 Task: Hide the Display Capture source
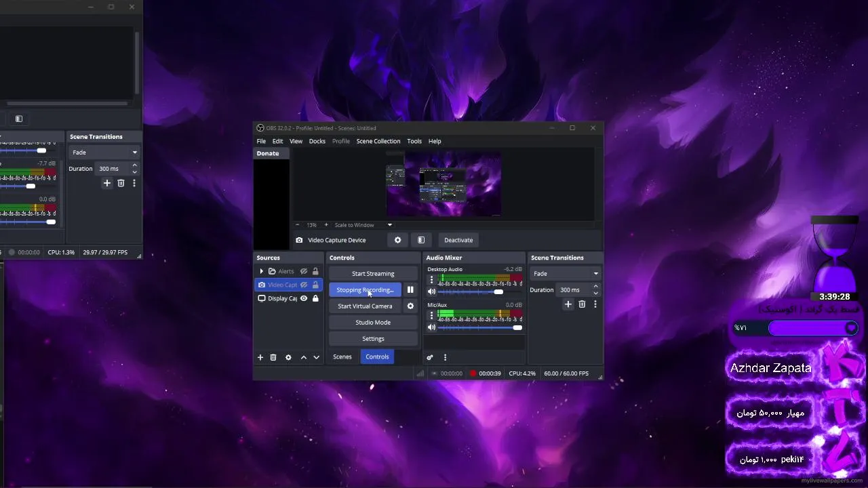304,298
